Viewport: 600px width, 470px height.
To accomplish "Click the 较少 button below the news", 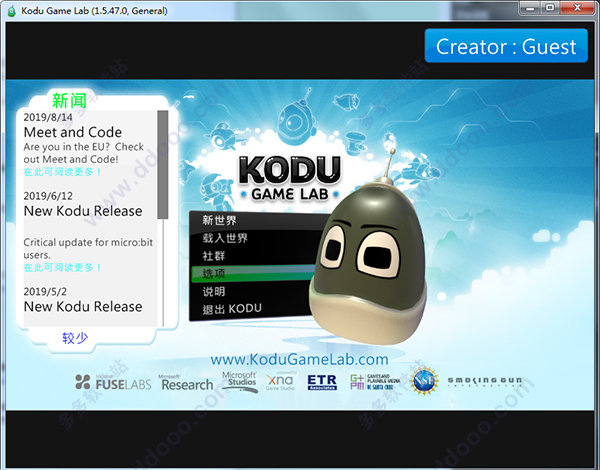I will (x=75, y=338).
